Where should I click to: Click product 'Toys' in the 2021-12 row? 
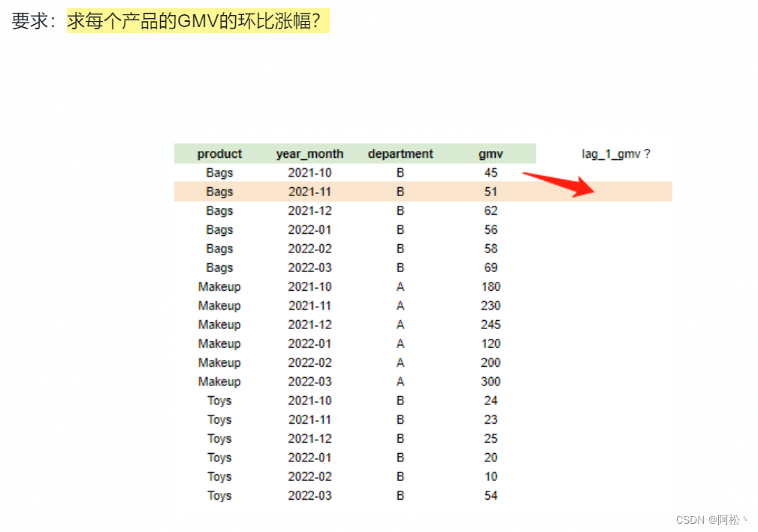(219, 439)
